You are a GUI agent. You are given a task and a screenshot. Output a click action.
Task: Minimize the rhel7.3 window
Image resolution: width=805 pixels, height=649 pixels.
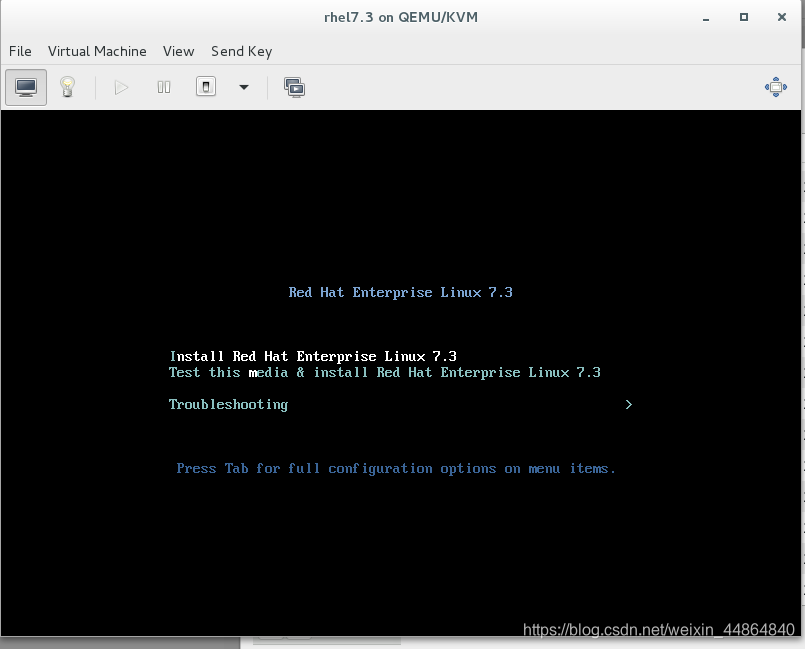point(706,17)
